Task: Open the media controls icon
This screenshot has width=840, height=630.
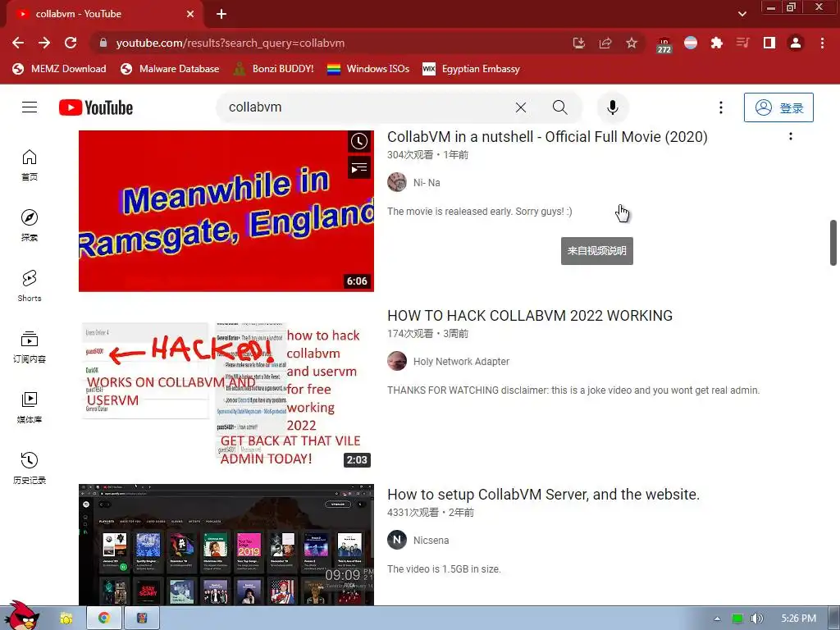Action: pyautogui.click(x=743, y=43)
